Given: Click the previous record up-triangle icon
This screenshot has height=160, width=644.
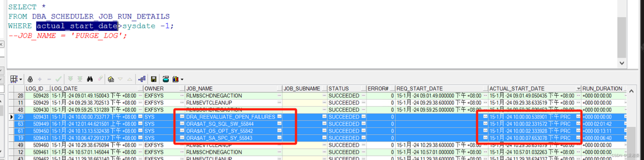Looking at the screenshot, I should pyautogui.click(x=130, y=79).
